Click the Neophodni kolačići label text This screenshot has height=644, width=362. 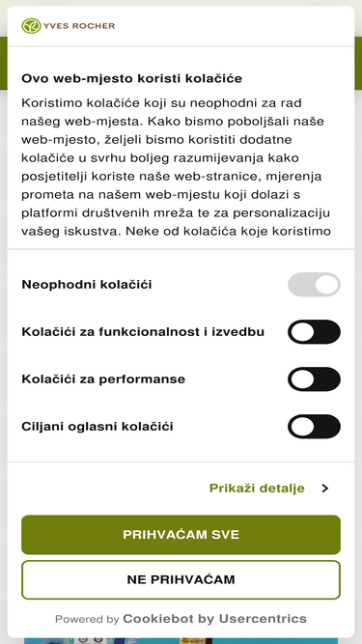(87, 284)
